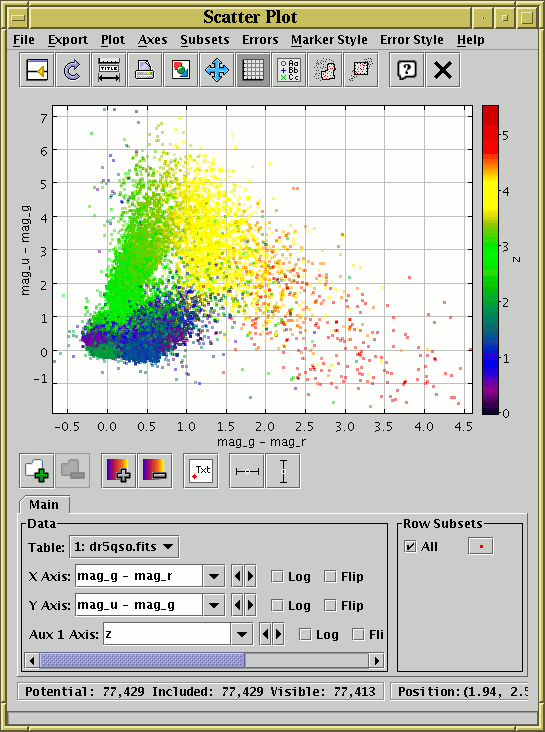Click the red marker style button for All

[x=481, y=546]
